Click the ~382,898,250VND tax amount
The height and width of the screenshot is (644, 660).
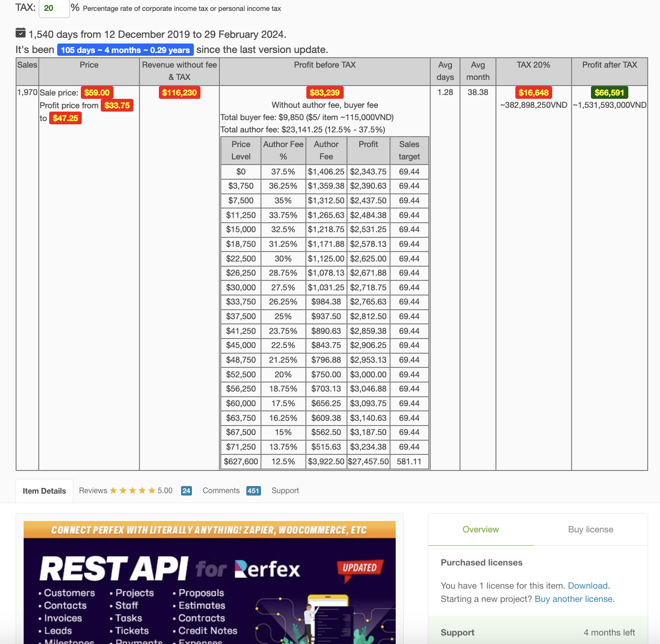(534, 105)
